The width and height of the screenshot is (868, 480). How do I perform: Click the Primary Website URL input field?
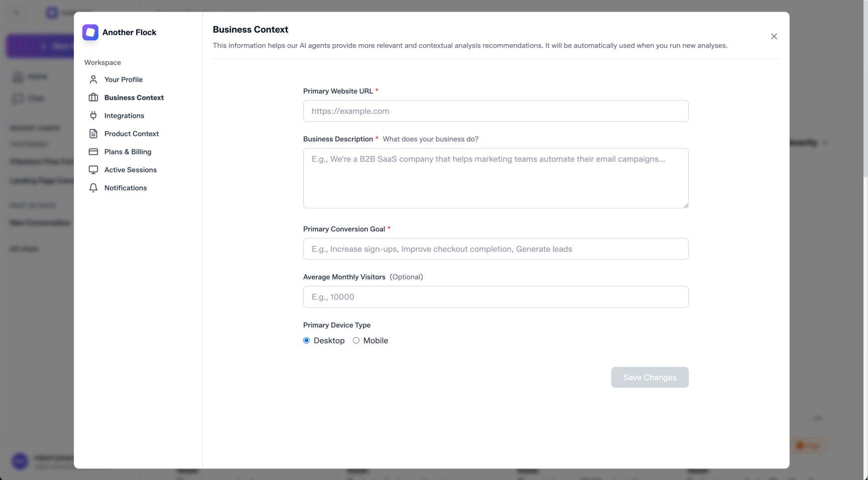pyautogui.click(x=495, y=111)
